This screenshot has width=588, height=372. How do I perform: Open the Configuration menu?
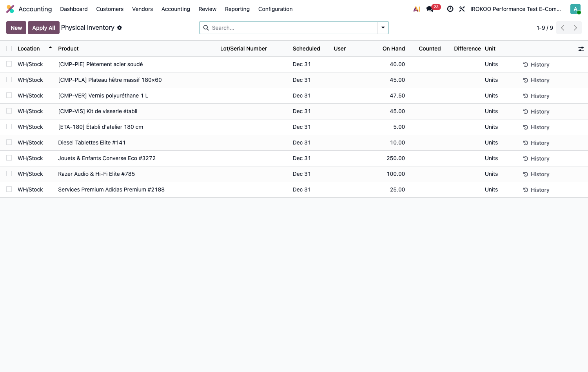click(275, 9)
